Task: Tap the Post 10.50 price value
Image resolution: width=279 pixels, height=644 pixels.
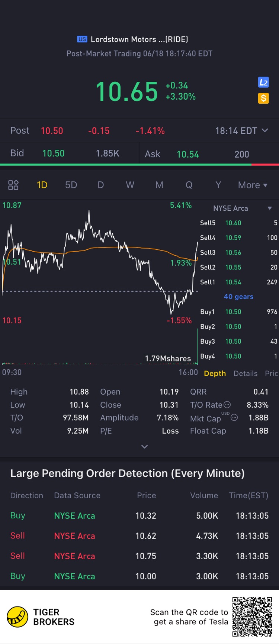Action: [52, 131]
